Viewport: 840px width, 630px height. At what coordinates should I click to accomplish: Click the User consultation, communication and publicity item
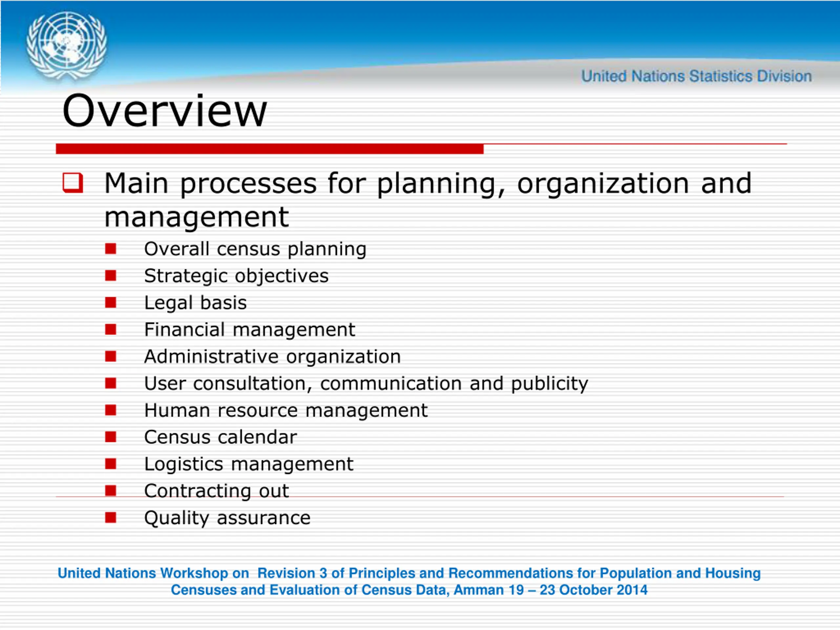(x=366, y=384)
